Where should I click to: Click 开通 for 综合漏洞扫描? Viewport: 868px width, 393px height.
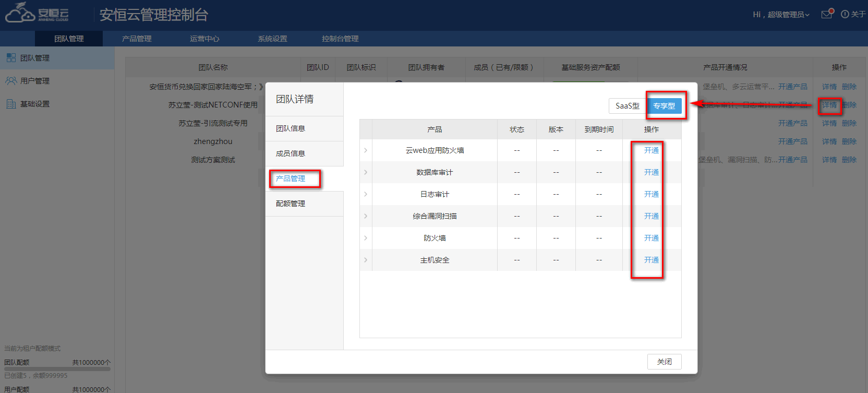click(x=652, y=216)
